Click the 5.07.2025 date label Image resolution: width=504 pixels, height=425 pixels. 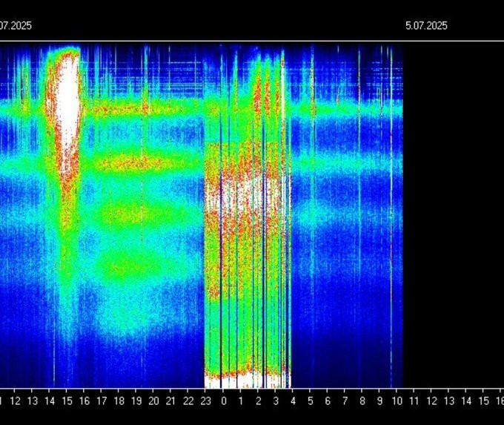click(426, 25)
